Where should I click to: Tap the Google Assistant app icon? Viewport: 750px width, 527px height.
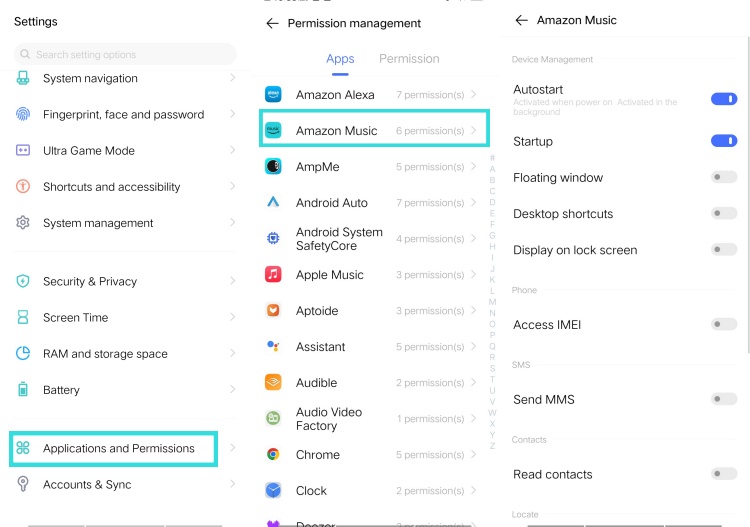[x=273, y=346]
